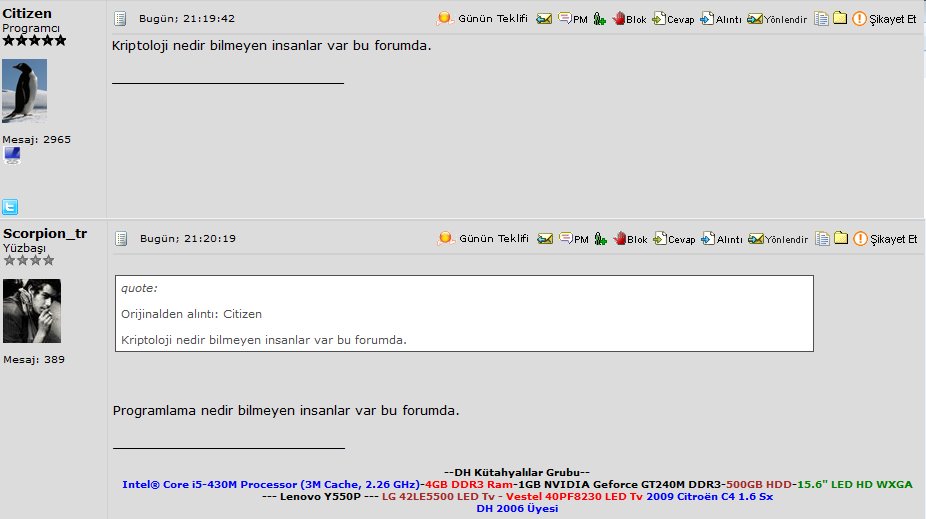Image resolution: width=926 pixels, height=519 pixels.
Task: Open Citizen's penguin avatar
Action: 25,91
